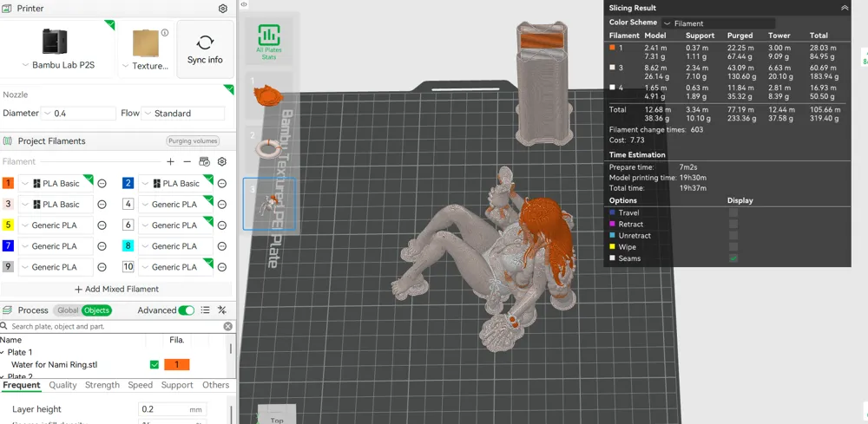Open the nozzle Diameter 0.4 dropdown
868x424 pixels.
[x=79, y=114]
